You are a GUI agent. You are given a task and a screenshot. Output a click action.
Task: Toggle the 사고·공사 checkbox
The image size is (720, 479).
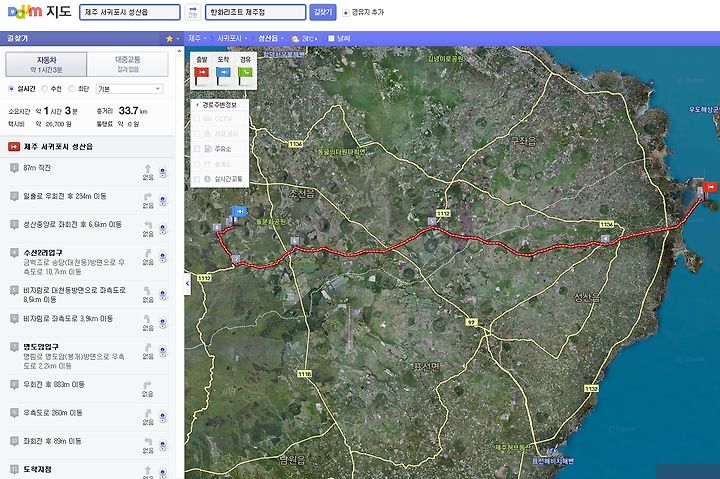(197, 134)
